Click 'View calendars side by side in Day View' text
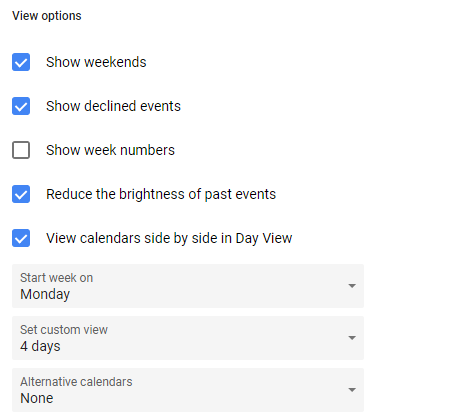The image size is (461, 414). [x=169, y=238]
